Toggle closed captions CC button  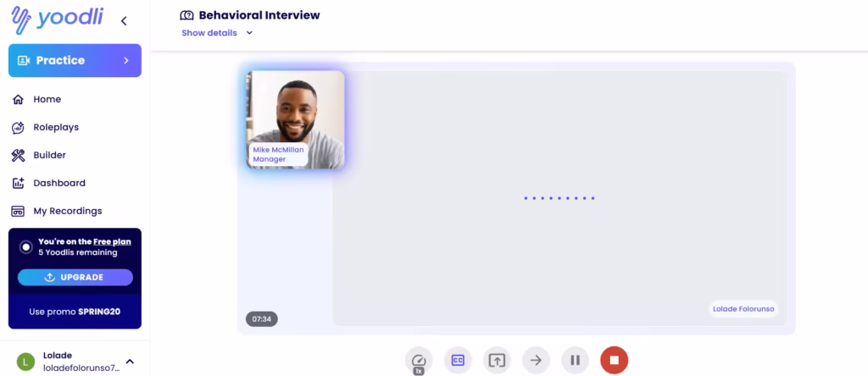(458, 361)
